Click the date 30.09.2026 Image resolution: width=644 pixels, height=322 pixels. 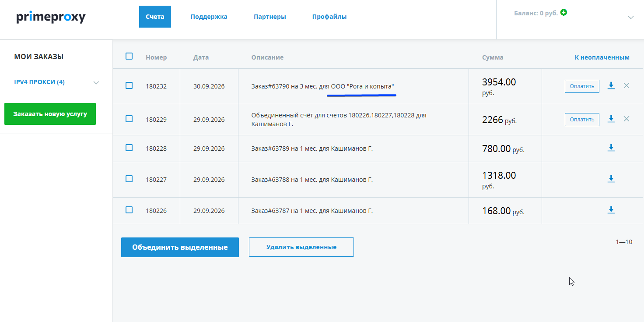pyautogui.click(x=209, y=86)
